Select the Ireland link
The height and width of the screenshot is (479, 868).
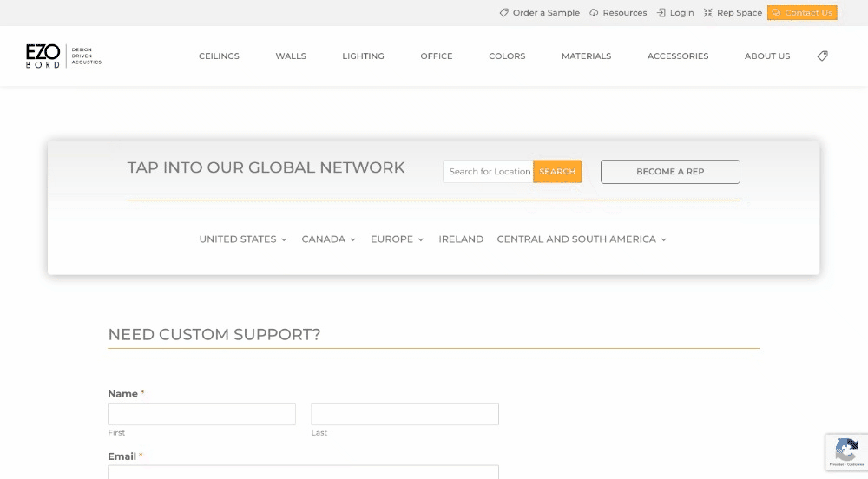point(461,239)
